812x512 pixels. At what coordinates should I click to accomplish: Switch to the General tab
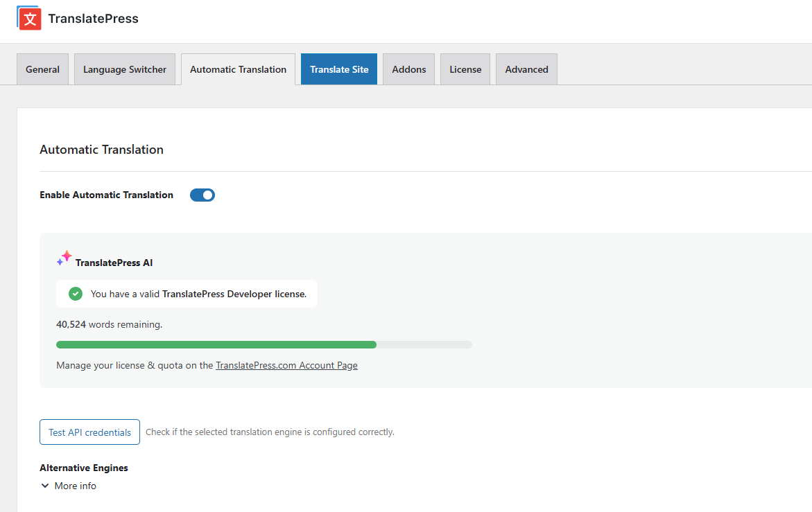pyautogui.click(x=42, y=69)
